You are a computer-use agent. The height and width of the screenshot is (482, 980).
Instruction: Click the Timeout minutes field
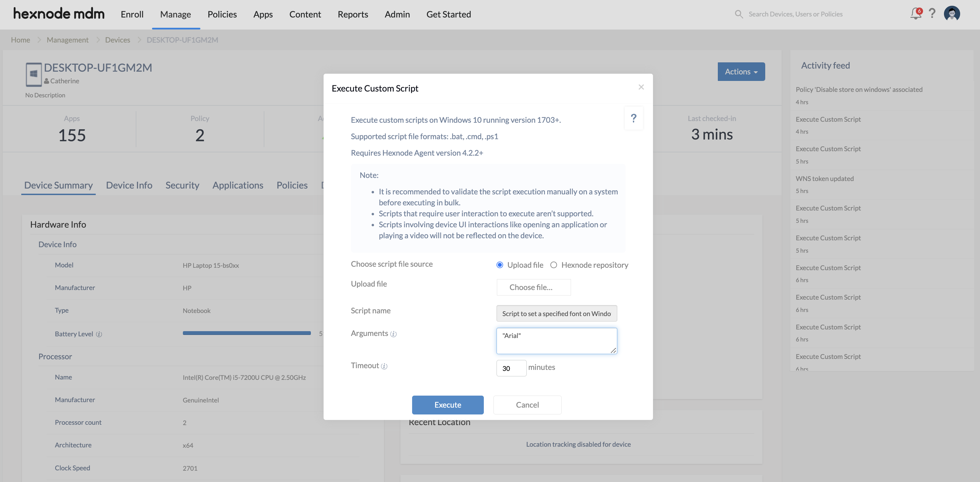point(511,368)
